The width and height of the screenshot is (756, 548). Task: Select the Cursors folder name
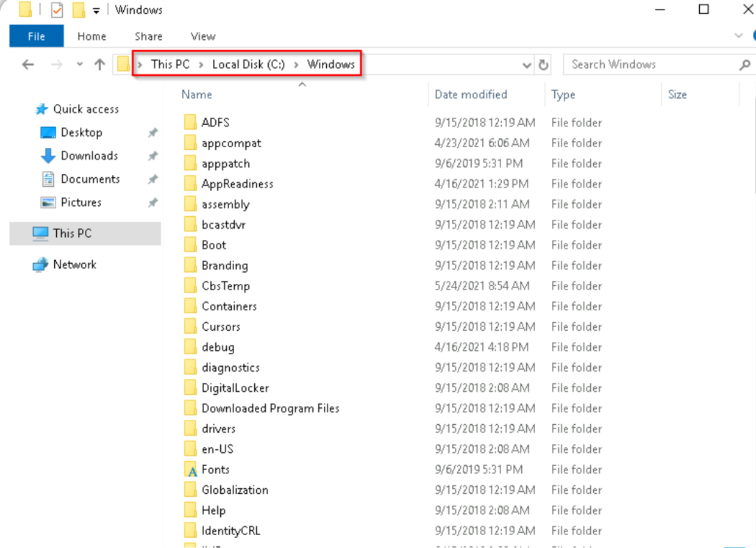(x=220, y=327)
